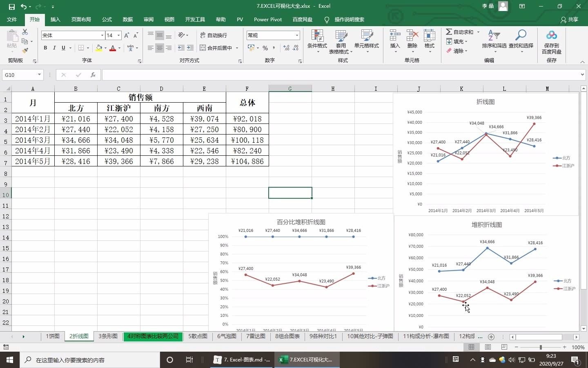588x368 pixels.
Task: Switch to the 插入 ribbon tab
Action: 55,19
